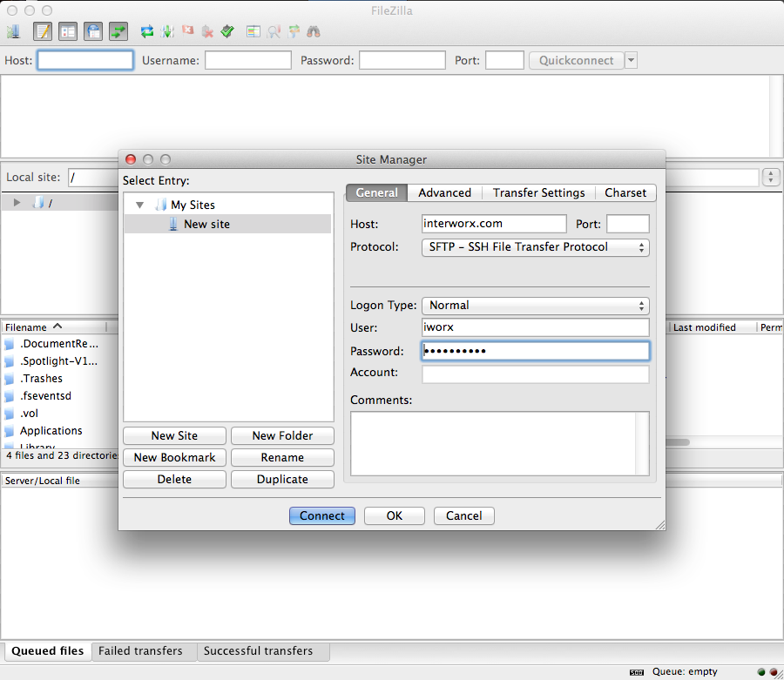Toggle remote directory tree icon
This screenshot has width=784, height=680.
(93, 32)
